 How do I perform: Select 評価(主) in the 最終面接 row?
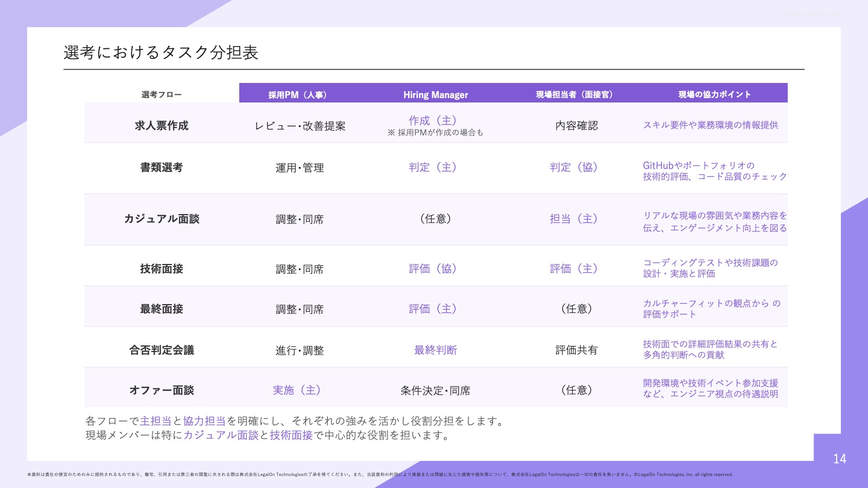click(x=433, y=309)
